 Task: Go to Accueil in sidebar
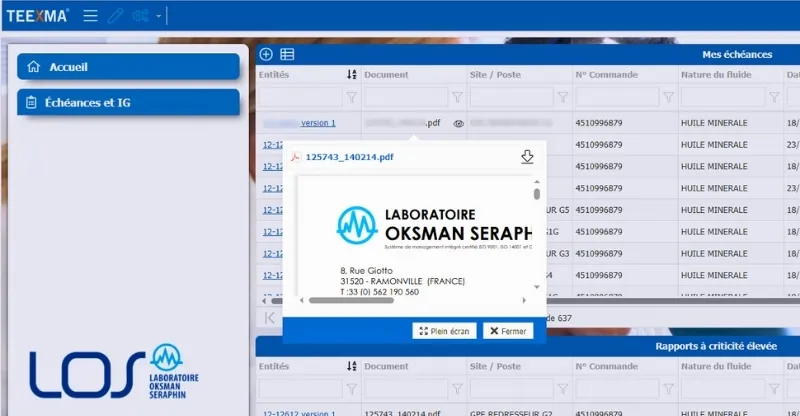pyautogui.click(x=128, y=67)
